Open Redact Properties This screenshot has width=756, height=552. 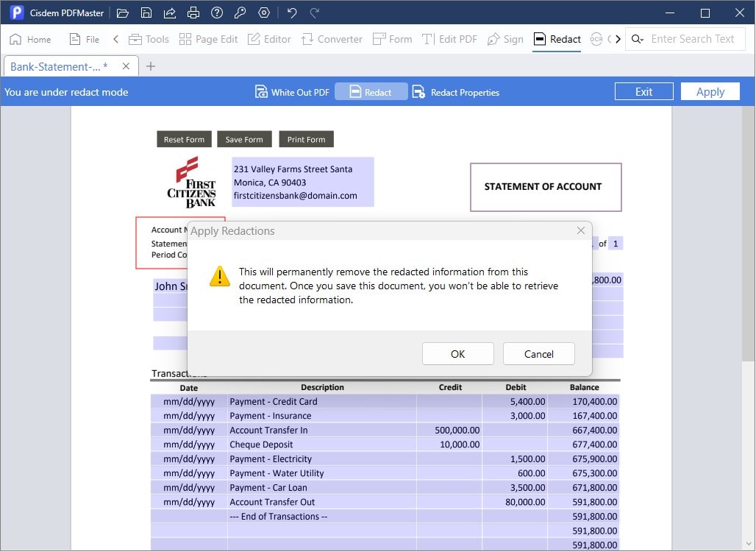pos(456,92)
